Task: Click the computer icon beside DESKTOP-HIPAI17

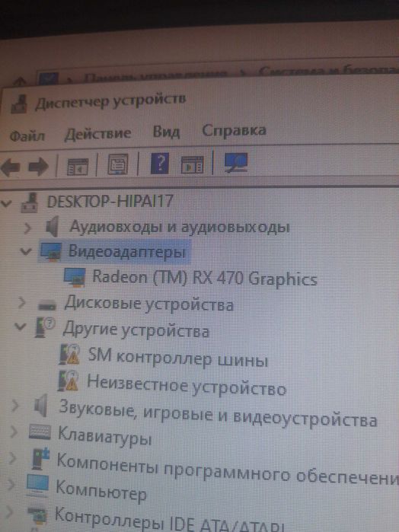Action: pos(29,203)
